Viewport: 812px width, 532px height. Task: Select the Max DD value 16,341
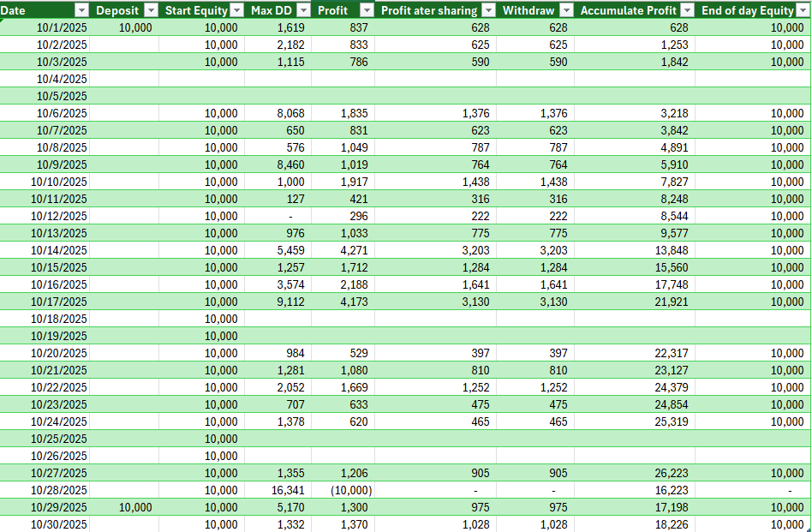click(286, 490)
